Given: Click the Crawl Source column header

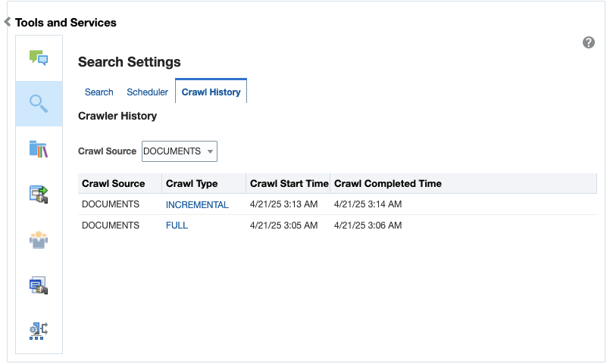Looking at the screenshot, I should [x=114, y=184].
